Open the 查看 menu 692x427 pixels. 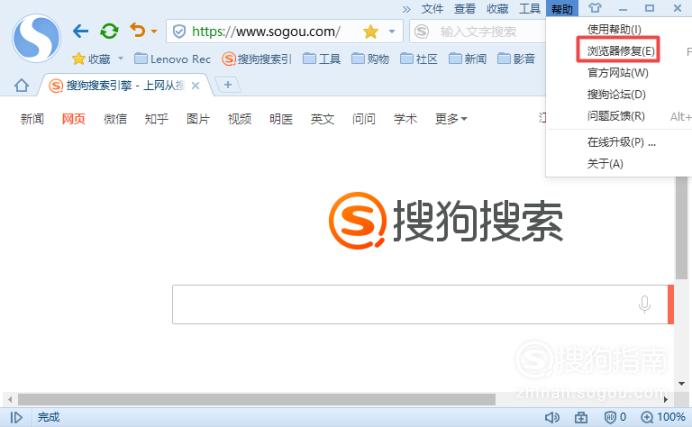pos(465,9)
